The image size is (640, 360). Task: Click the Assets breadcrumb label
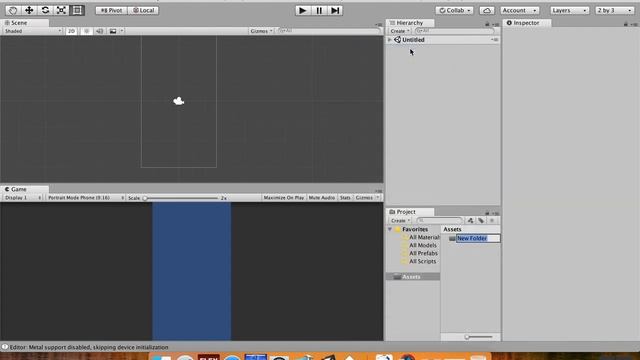pyautogui.click(x=452, y=229)
